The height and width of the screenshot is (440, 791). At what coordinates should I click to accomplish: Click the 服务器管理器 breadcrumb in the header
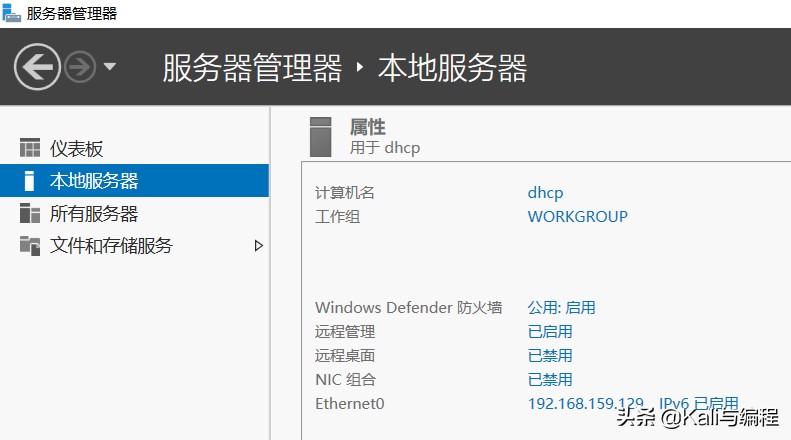(x=252, y=68)
